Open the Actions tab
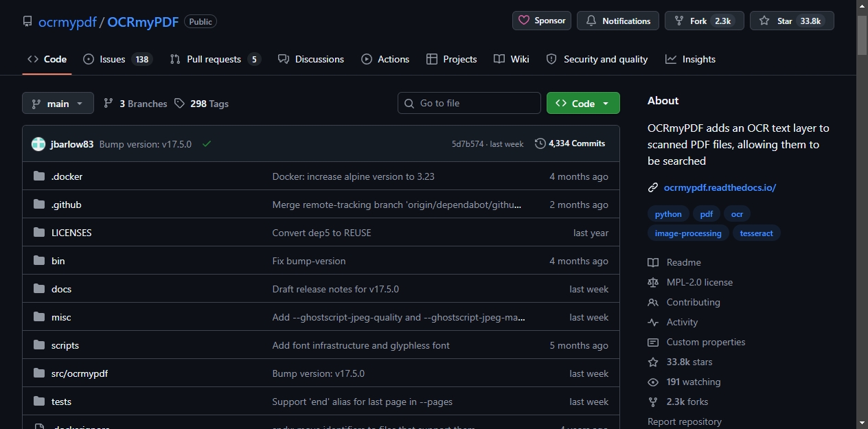The height and width of the screenshot is (429, 868). (x=385, y=59)
